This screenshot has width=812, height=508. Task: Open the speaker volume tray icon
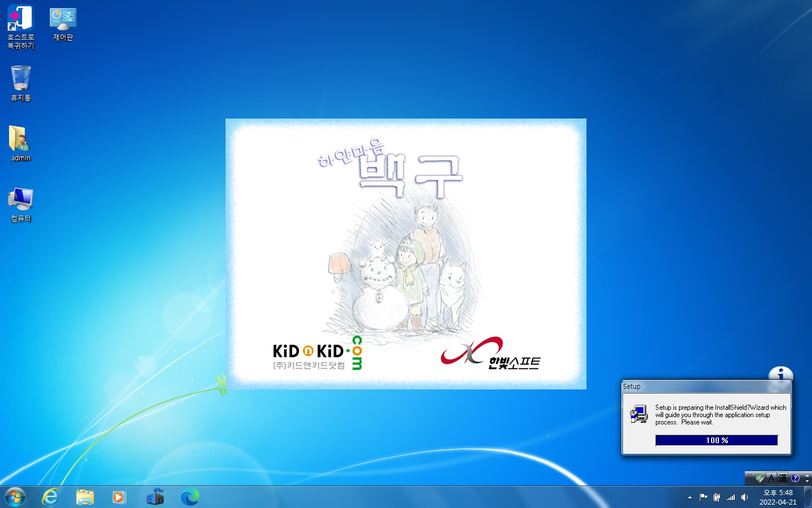click(x=744, y=497)
